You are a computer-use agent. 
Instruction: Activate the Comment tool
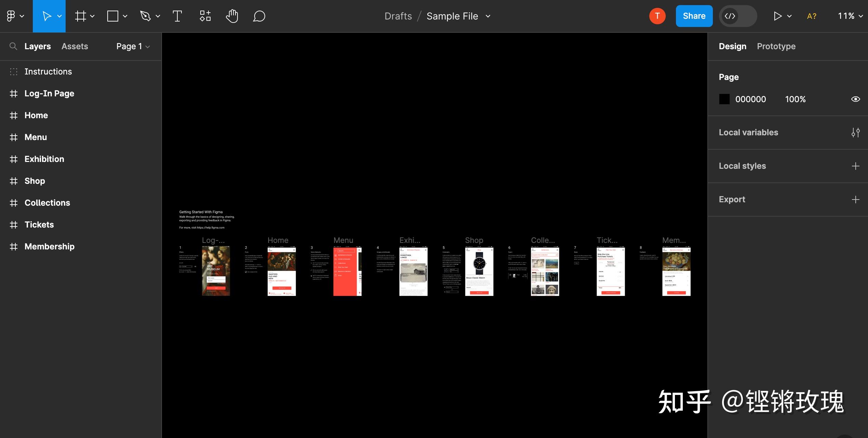coord(259,16)
